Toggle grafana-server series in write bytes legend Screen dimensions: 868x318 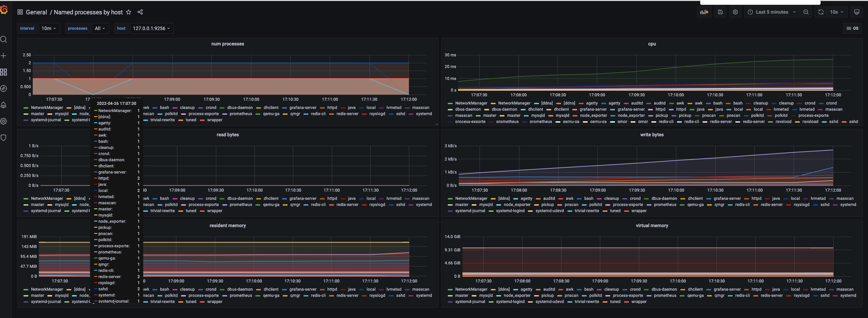point(727,198)
